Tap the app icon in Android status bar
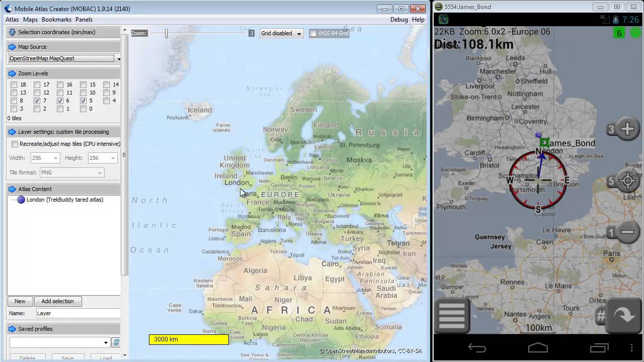The height and width of the screenshot is (362, 644). pos(443,19)
